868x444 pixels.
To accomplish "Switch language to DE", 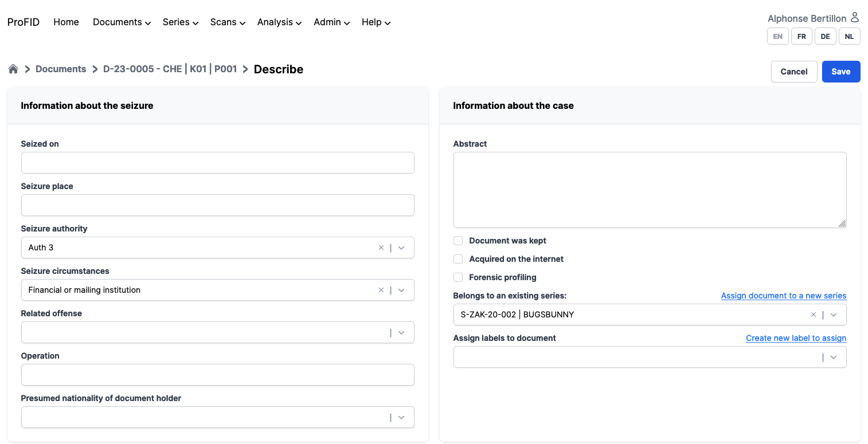I will point(825,37).
